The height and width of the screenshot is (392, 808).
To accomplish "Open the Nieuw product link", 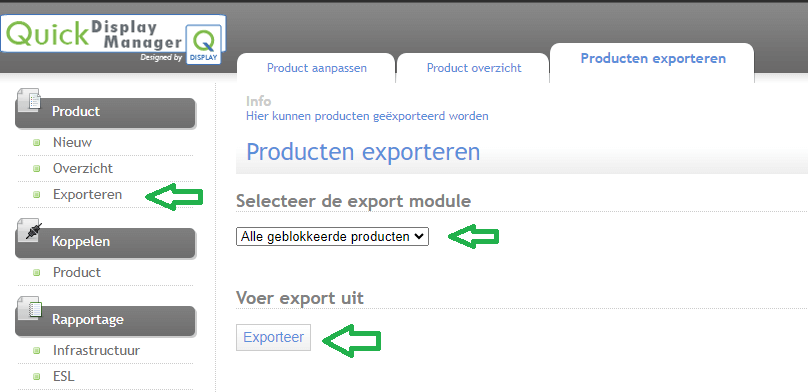I will coord(72,142).
